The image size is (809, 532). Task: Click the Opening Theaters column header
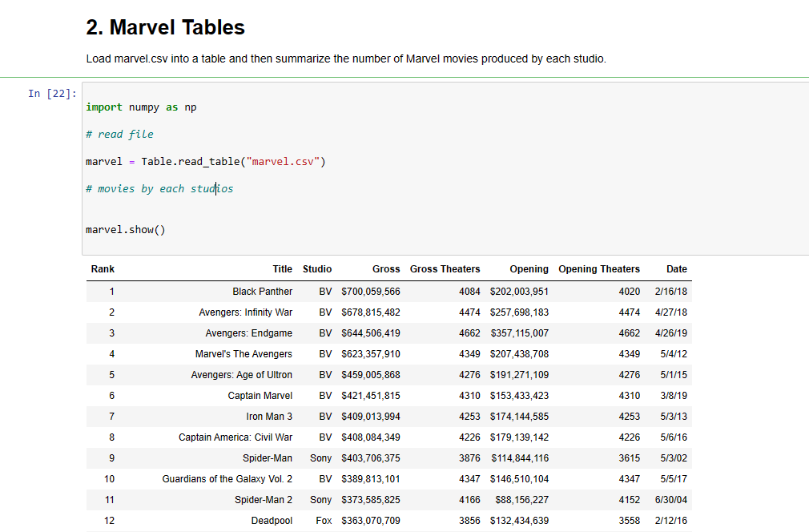pyautogui.click(x=599, y=269)
